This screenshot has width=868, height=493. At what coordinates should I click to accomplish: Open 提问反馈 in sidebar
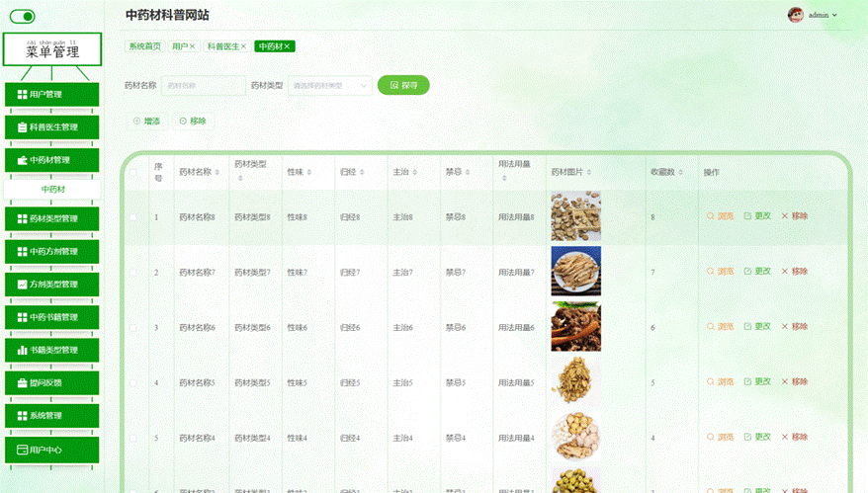52,383
